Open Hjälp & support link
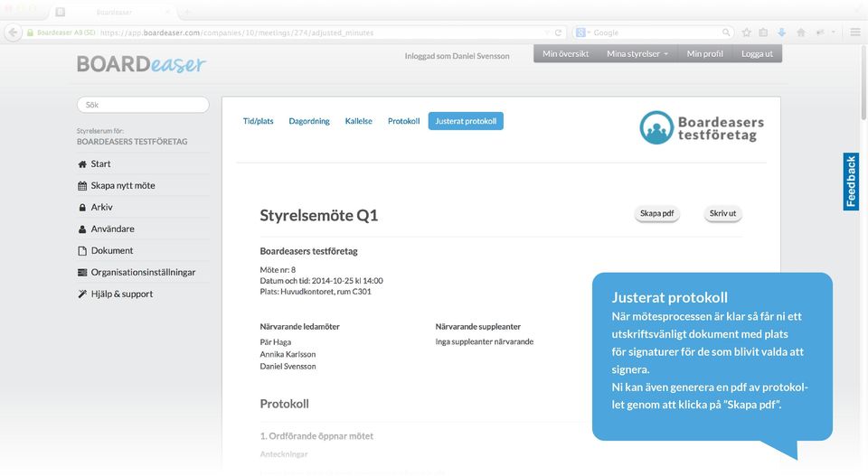 pos(122,294)
